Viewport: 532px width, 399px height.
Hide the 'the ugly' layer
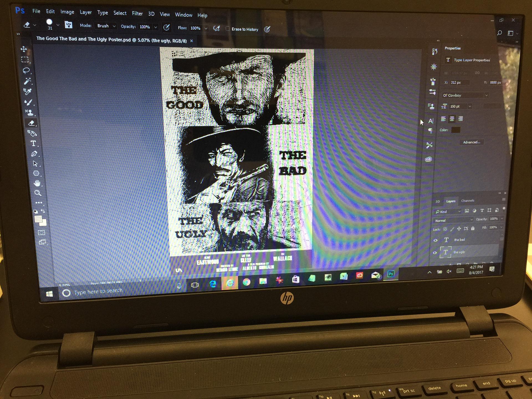pyautogui.click(x=435, y=252)
